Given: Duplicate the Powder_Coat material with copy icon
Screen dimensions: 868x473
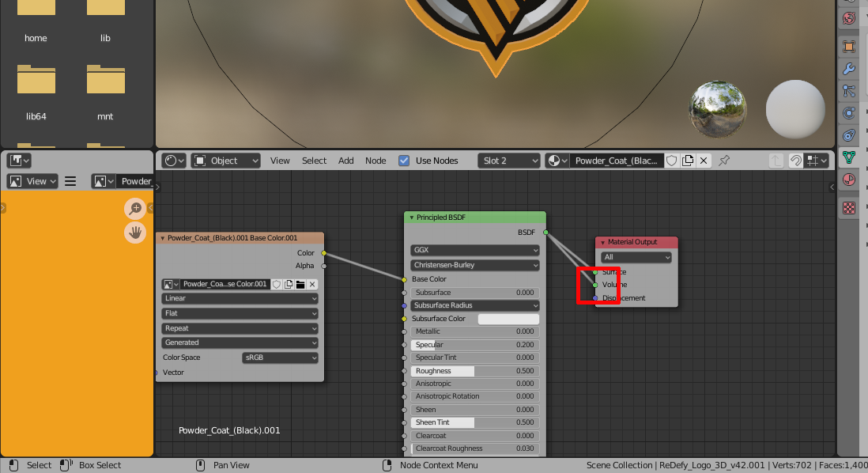Looking at the screenshot, I should pyautogui.click(x=688, y=161).
